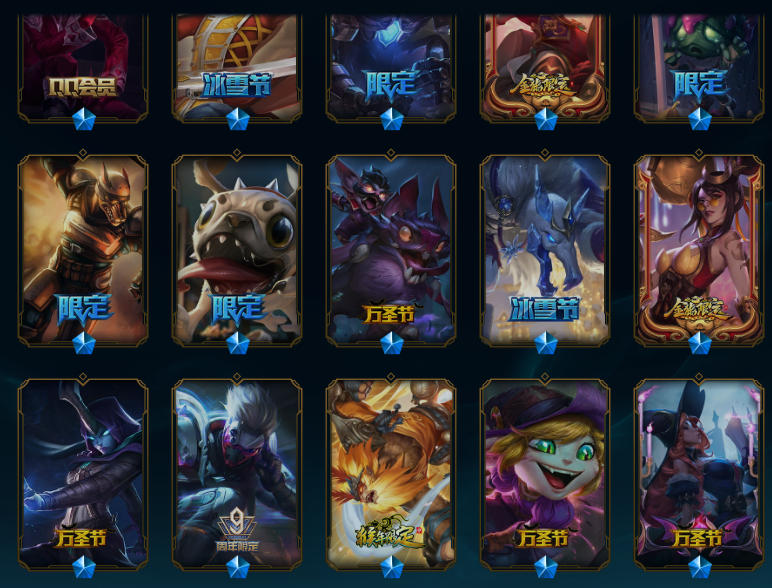
Task: Click the gem beneath the 周年限定 skin card
Action: pos(238,567)
